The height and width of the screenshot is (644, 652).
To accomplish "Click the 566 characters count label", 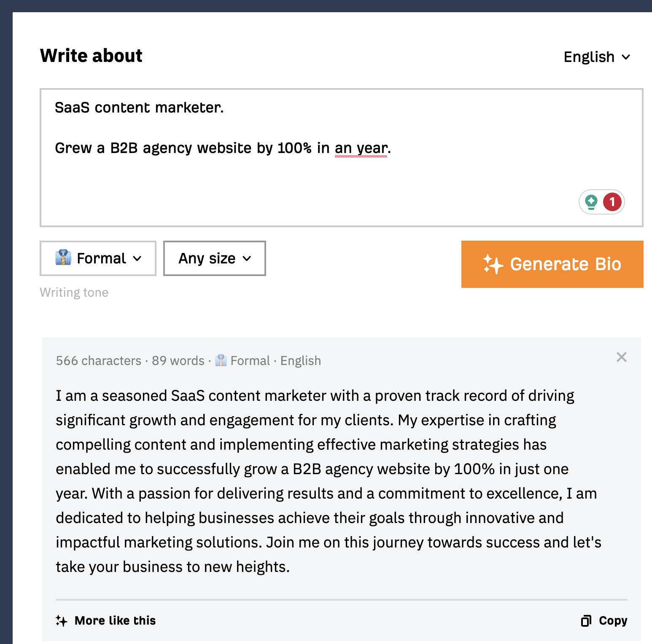I will pyautogui.click(x=98, y=360).
